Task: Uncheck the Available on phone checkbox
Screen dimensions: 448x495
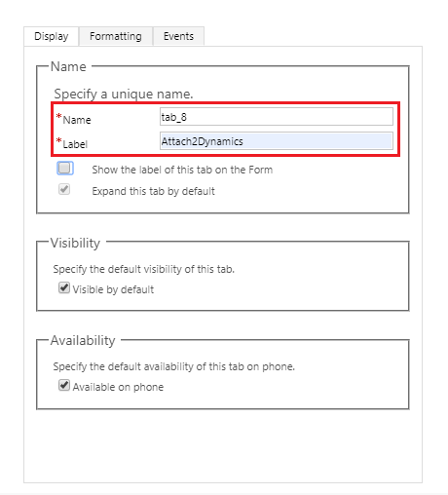Action: point(64,385)
